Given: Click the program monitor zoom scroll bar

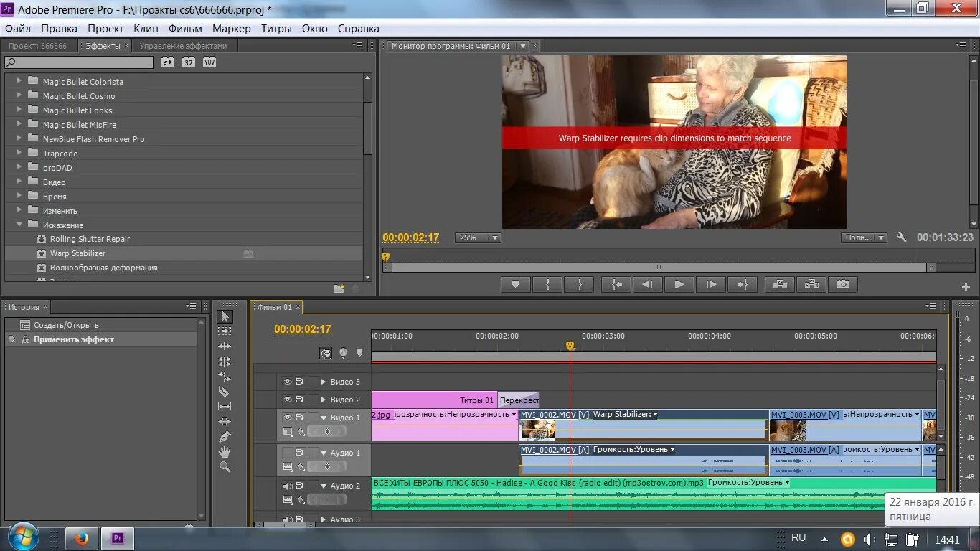Looking at the screenshot, I should 659,268.
